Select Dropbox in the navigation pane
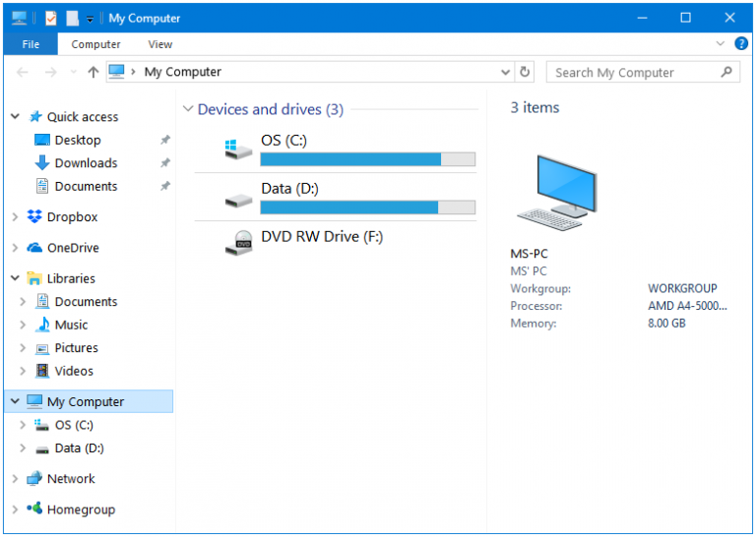 (x=72, y=217)
